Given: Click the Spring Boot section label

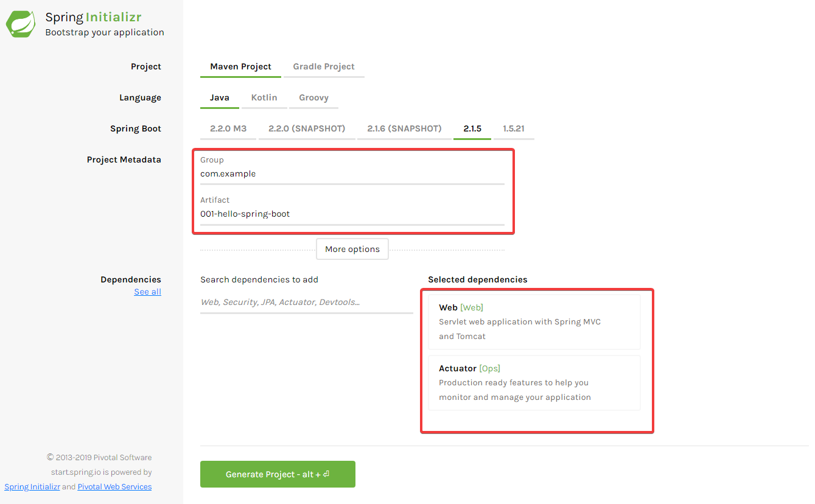Looking at the screenshot, I should coord(136,129).
